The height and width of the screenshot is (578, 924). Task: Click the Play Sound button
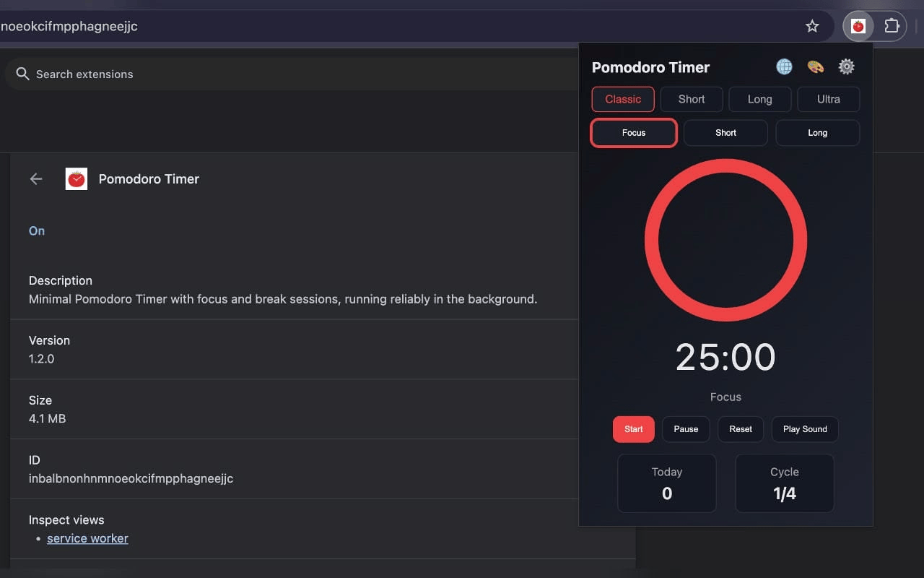point(805,429)
